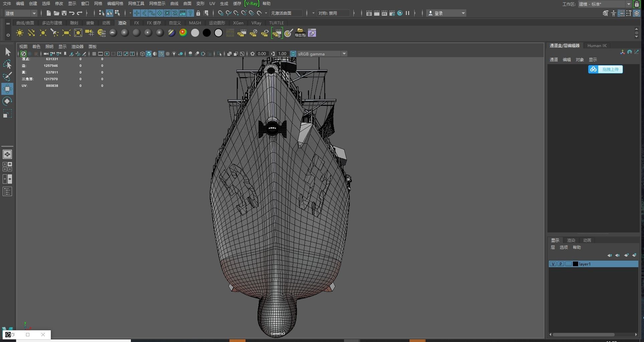This screenshot has width=644, height=342.
Task: Create a new scene with the blank-page icon
Action: point(48,13)
